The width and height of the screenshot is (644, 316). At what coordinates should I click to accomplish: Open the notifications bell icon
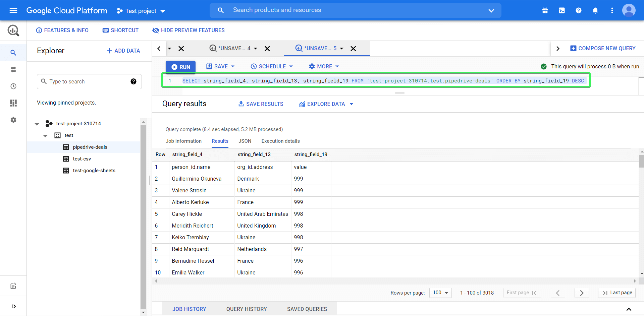595,10
